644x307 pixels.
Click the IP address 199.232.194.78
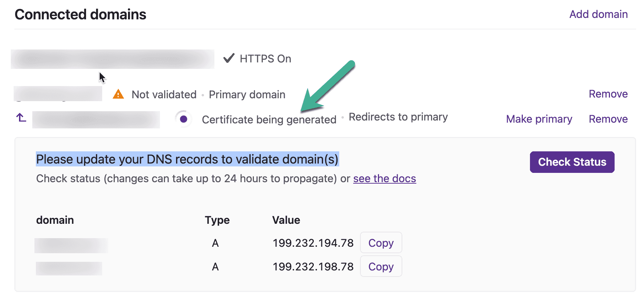coord(313,243)
